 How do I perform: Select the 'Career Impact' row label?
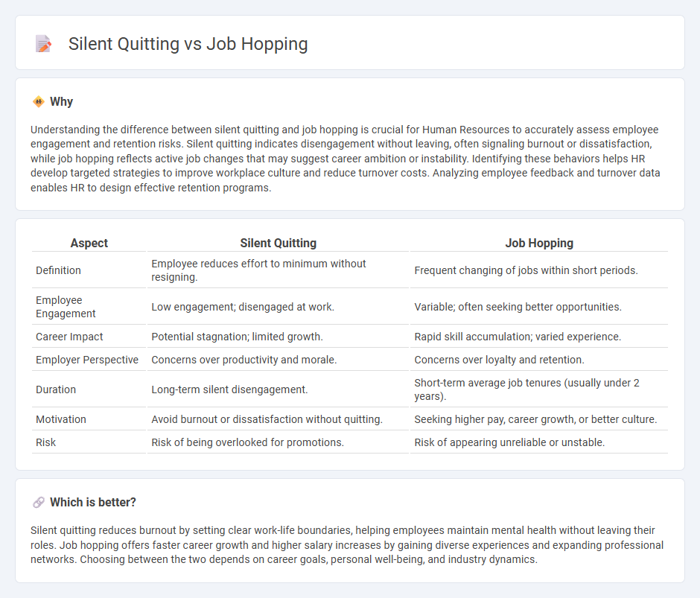click(69, 337)
